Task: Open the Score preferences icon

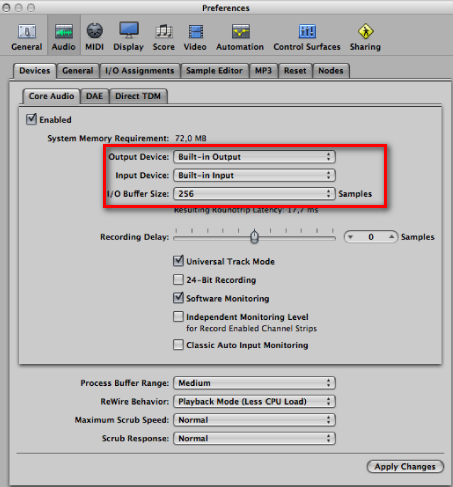Action: 164,37
